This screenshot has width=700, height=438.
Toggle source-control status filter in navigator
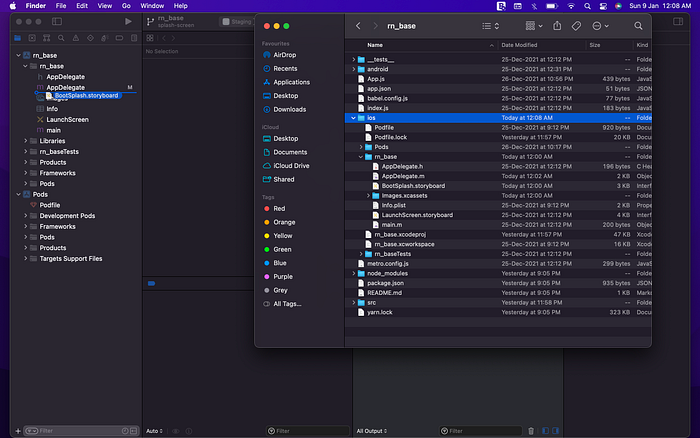[x=133, y=431]
